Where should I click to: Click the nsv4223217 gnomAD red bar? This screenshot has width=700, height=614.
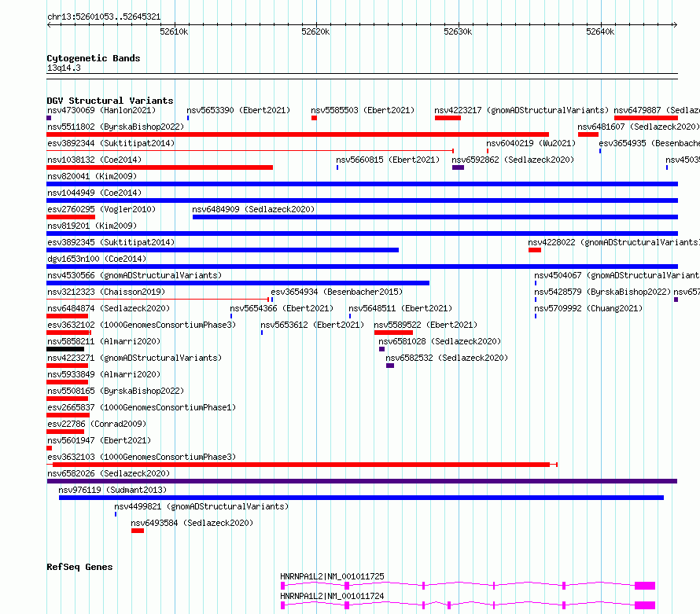pos(448,118)
